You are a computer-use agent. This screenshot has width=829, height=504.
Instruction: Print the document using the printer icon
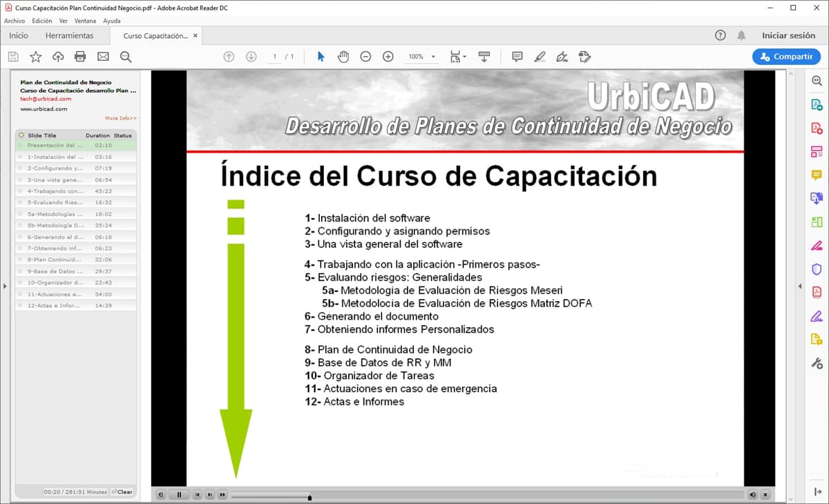tap(80, 57)
